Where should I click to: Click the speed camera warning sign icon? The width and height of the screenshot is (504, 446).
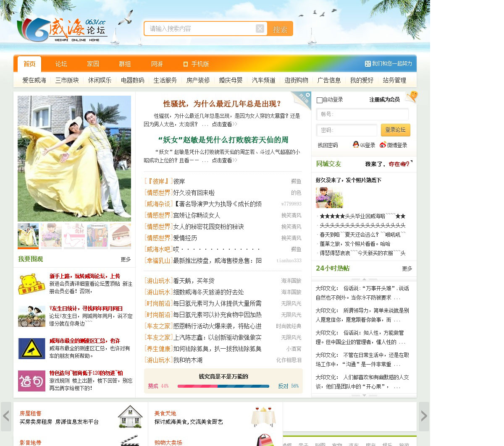tap(31, 349)
